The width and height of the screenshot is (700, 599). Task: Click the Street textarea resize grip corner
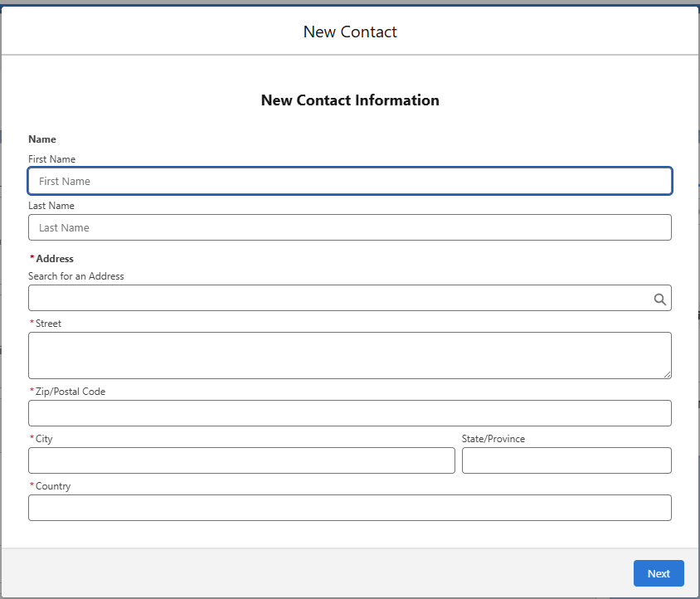point(667,374)
